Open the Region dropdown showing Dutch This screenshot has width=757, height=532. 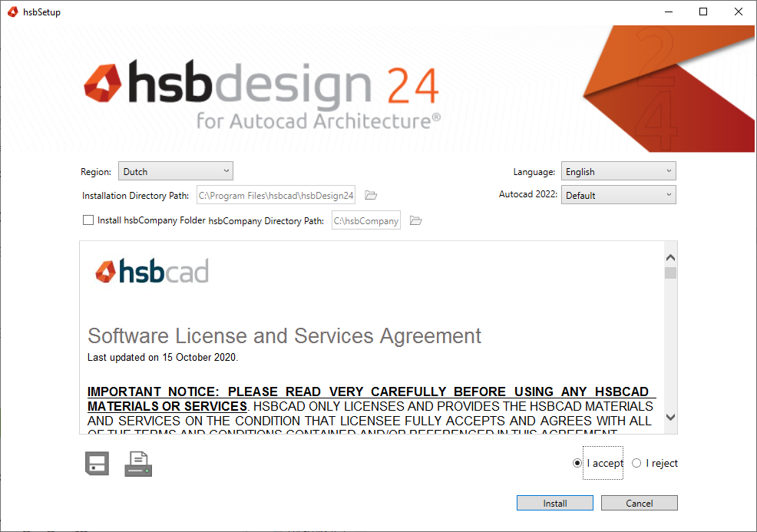point(176,171)
